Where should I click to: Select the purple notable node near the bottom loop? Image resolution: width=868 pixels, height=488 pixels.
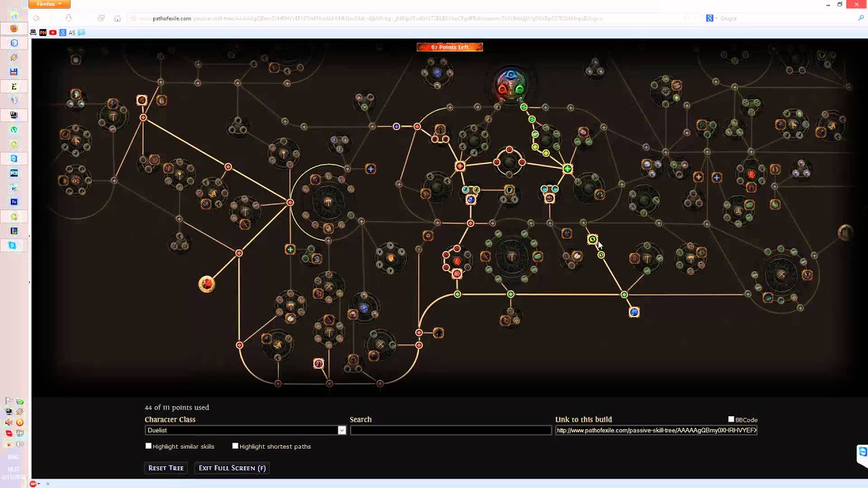click(319, 364)
